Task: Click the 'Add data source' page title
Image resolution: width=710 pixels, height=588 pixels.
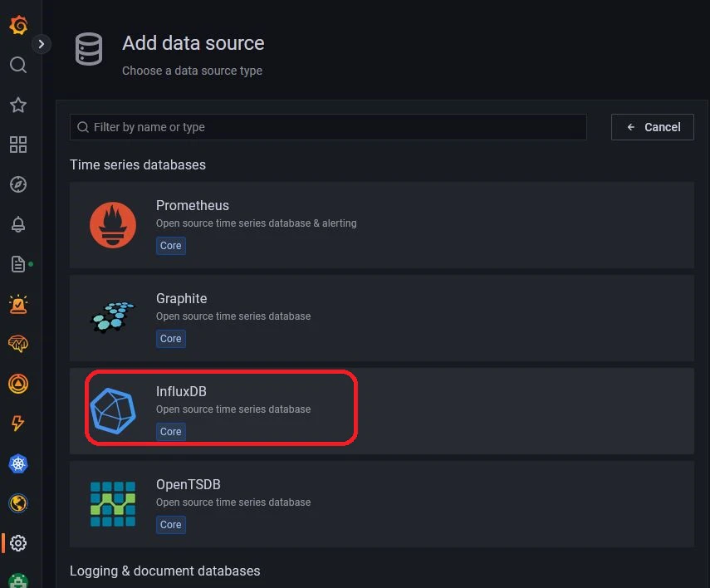Action: pyautogui.click(x=193, y=43)
